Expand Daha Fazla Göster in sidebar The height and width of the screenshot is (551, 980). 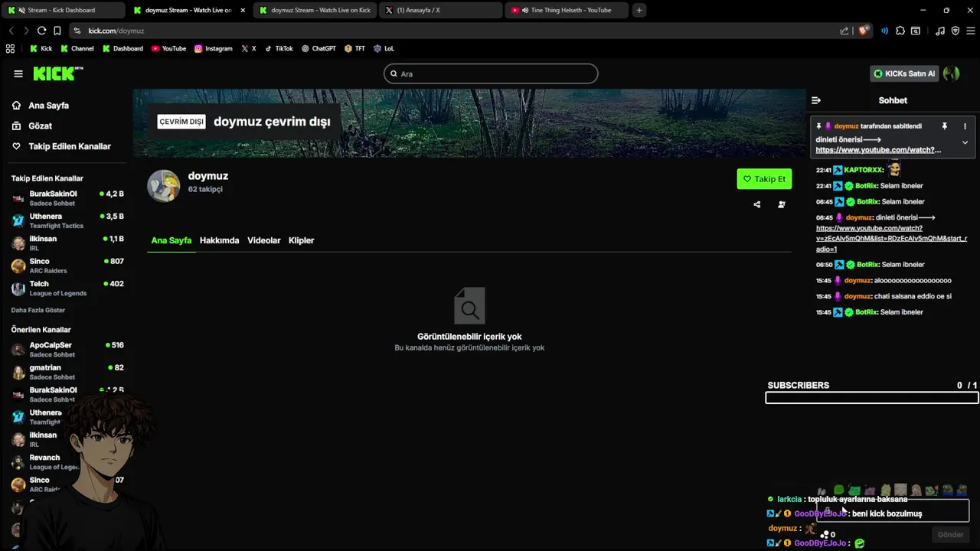pos(38,310)
